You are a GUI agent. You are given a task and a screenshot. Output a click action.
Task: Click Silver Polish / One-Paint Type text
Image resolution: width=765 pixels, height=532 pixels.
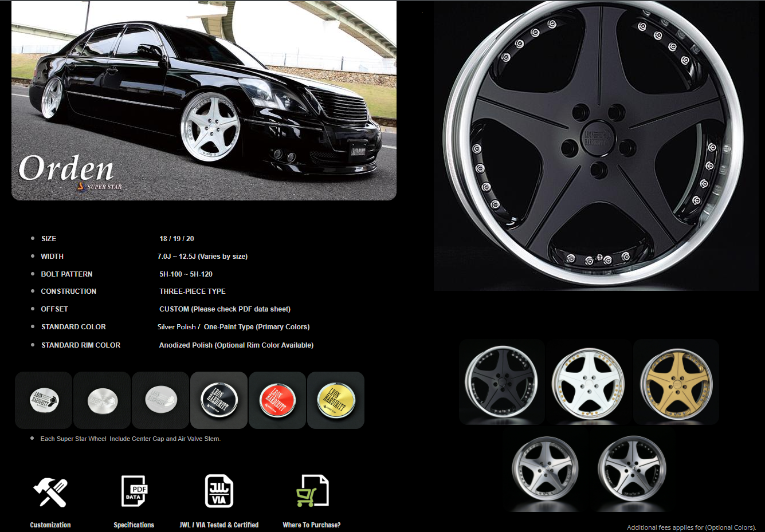[233, 327]
